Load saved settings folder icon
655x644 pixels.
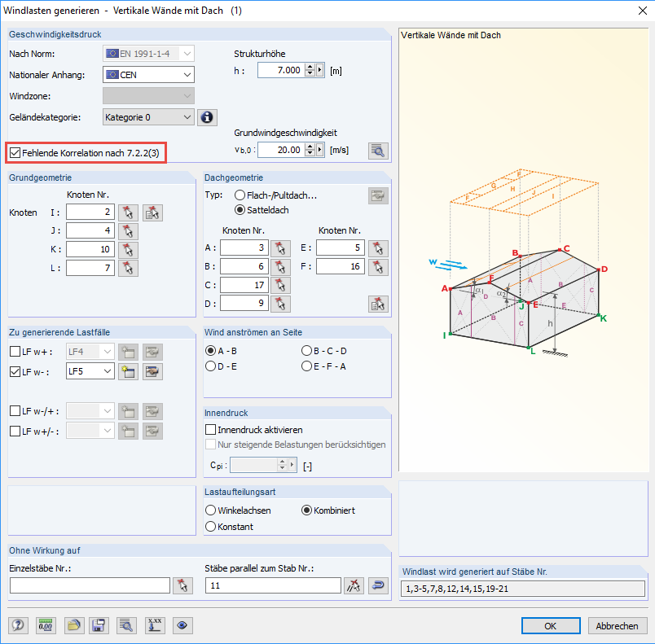(x=74, y=625)
